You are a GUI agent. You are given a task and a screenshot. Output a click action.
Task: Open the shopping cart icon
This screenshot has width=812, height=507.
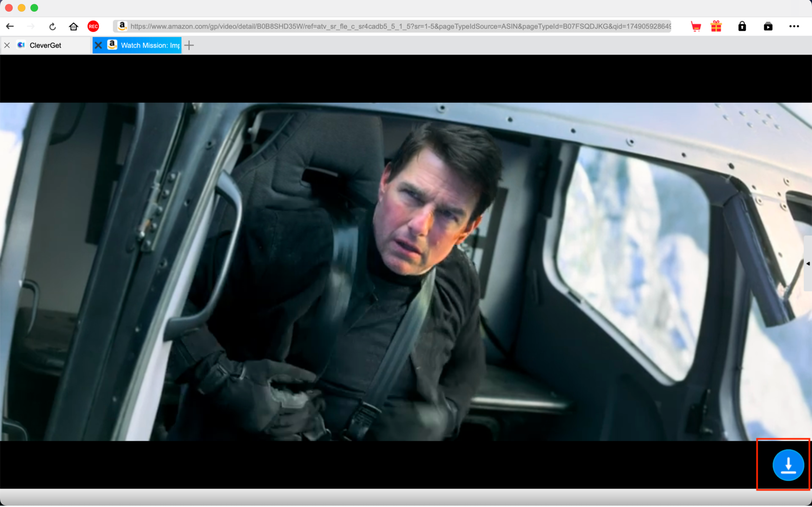click(x=696, y=26)
